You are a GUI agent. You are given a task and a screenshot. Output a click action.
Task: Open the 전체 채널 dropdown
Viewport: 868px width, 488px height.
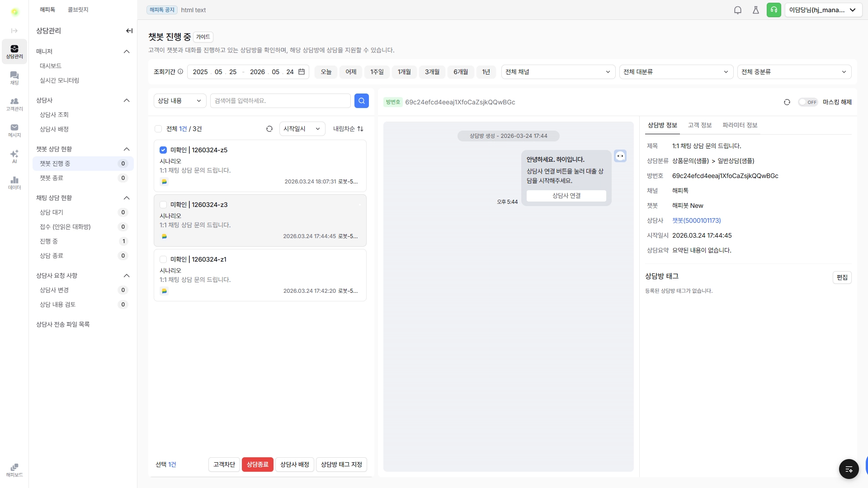tap(558, 72)
